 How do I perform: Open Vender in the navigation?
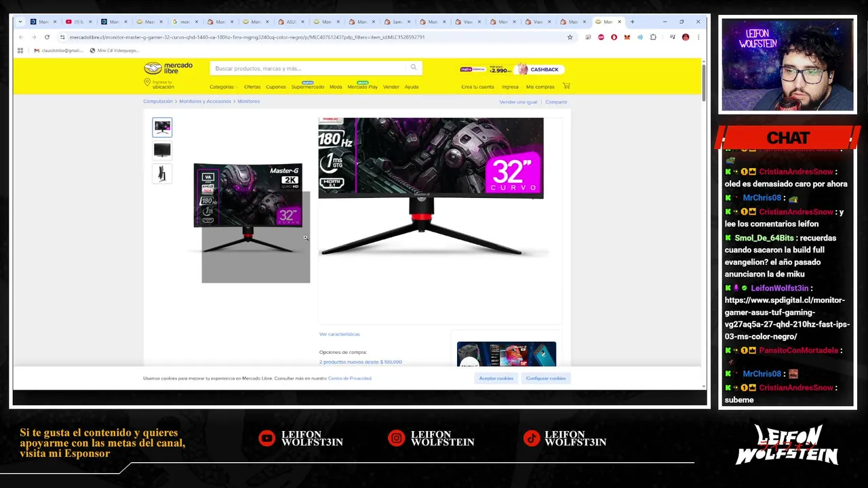pyautogui.click(x=391, y=87)
